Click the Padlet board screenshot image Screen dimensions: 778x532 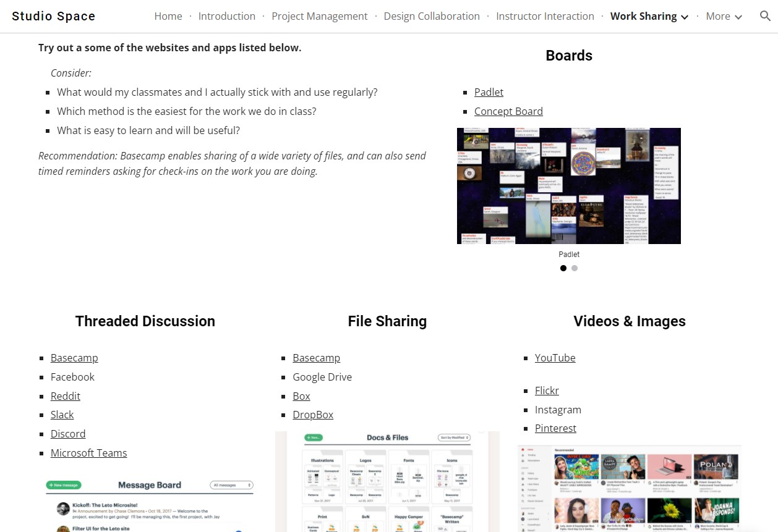(568, 186)
